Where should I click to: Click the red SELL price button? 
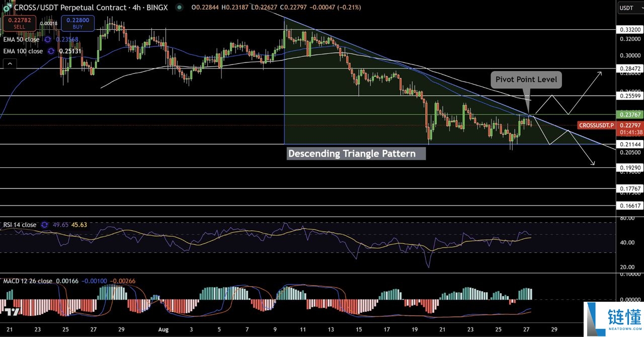(x=18, y=23)
